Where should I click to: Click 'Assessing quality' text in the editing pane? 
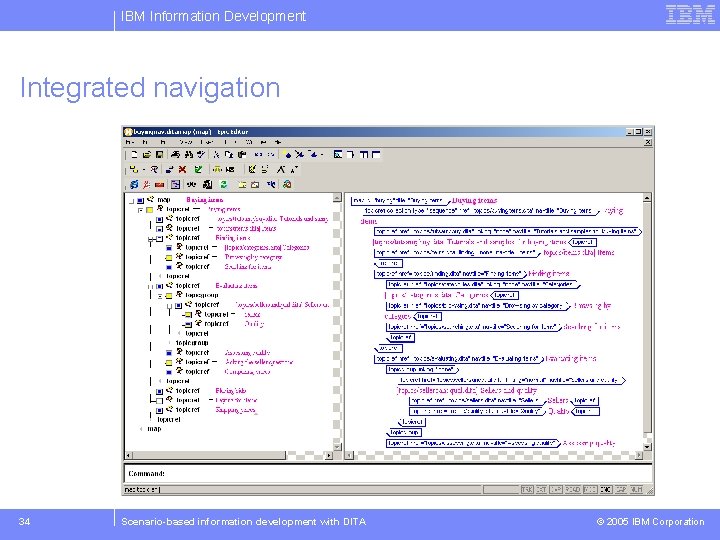click(x=589, y=443)
